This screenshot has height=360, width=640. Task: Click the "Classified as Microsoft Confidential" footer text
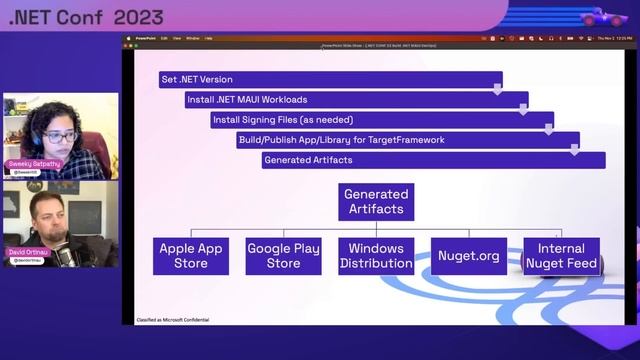click(173, 320)
